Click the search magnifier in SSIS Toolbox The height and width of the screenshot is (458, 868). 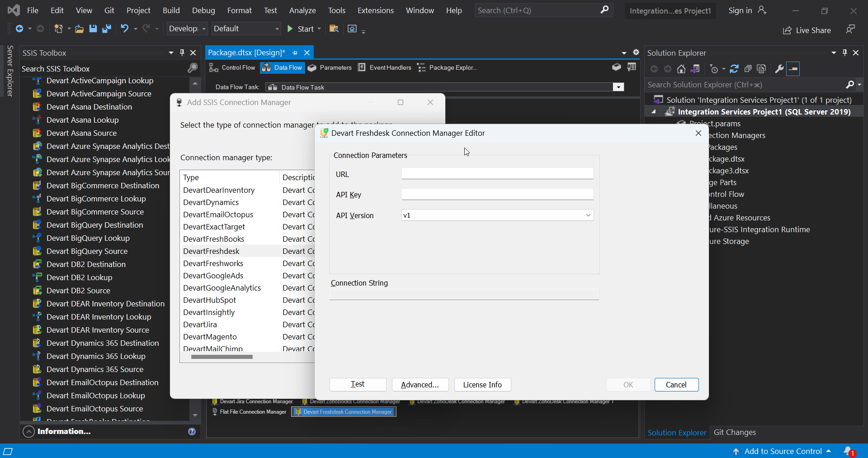pyautogui.click(x=192, y=68)
